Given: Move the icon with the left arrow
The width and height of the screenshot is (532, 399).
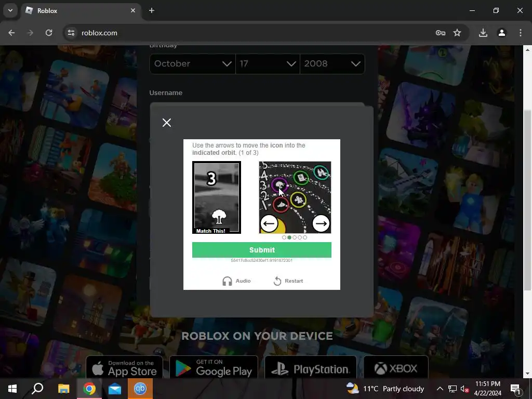Looking at the screenshot, I should point(269,223).
